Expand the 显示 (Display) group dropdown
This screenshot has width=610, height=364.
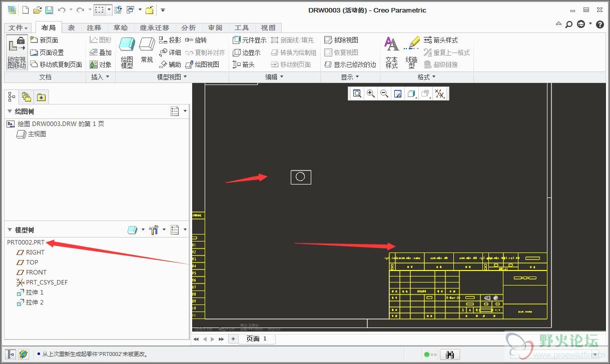pos(350,77)
